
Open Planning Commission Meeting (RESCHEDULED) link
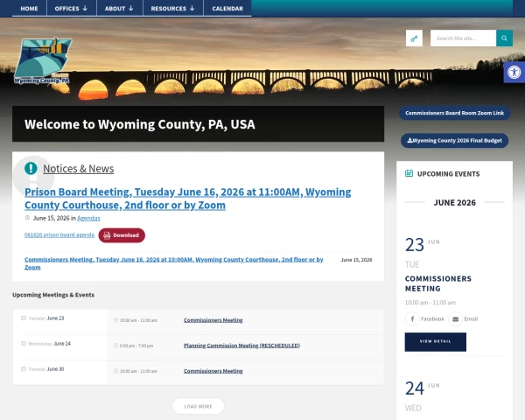241,346
